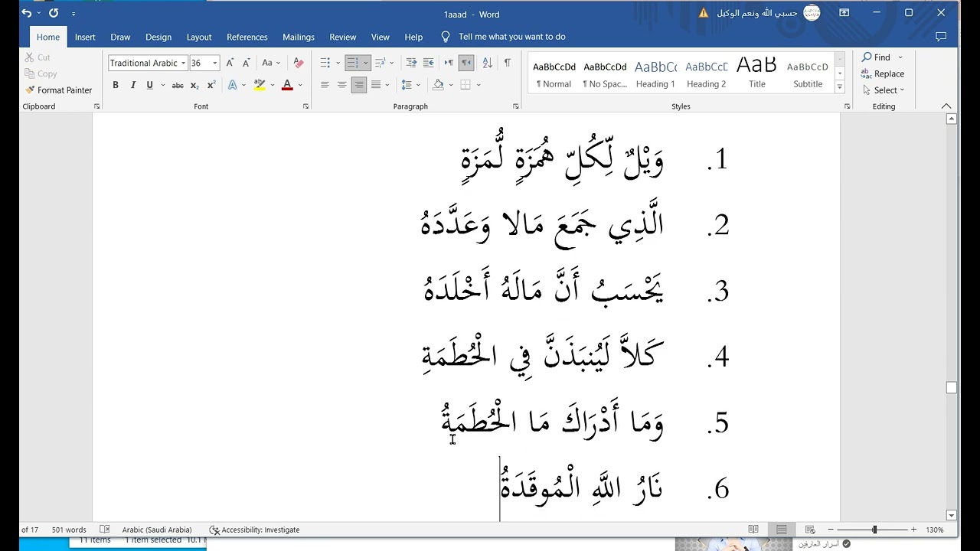Open the font size dropdown
Screen dimensions: 980x551
pyautogui.click(x=215, y=63)
